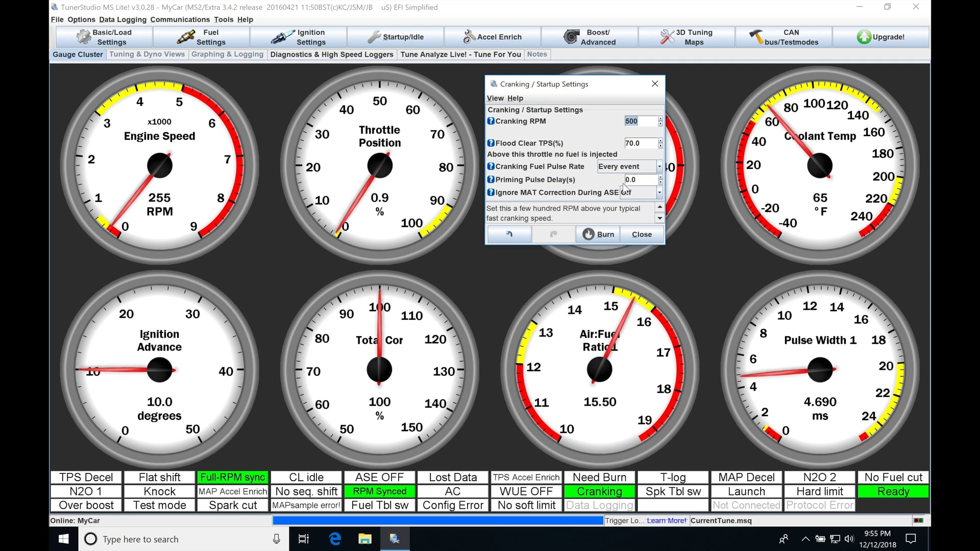The width and height of the screenshot is (980, 551).
Task: Switch to Tuning & Dyno Views tab
Action: click(x=146, y=54)
